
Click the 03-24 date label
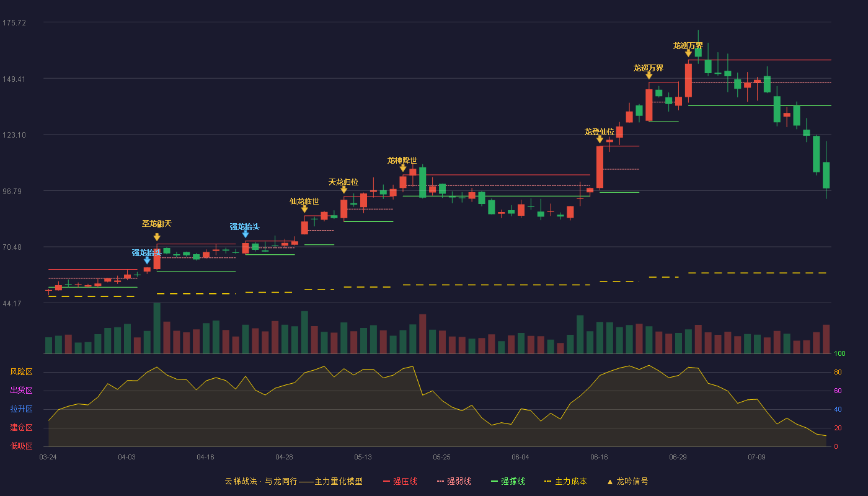pyautogui.click(x=48, y=457)
